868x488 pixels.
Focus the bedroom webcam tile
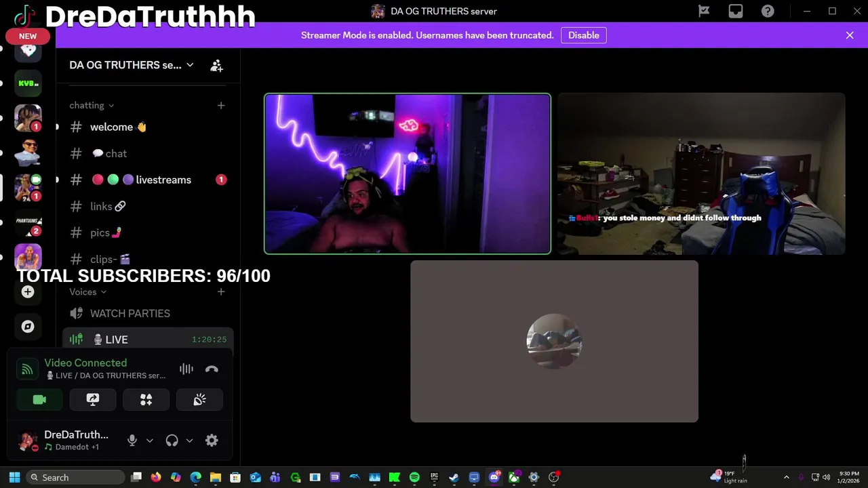[x=701, y=174]
